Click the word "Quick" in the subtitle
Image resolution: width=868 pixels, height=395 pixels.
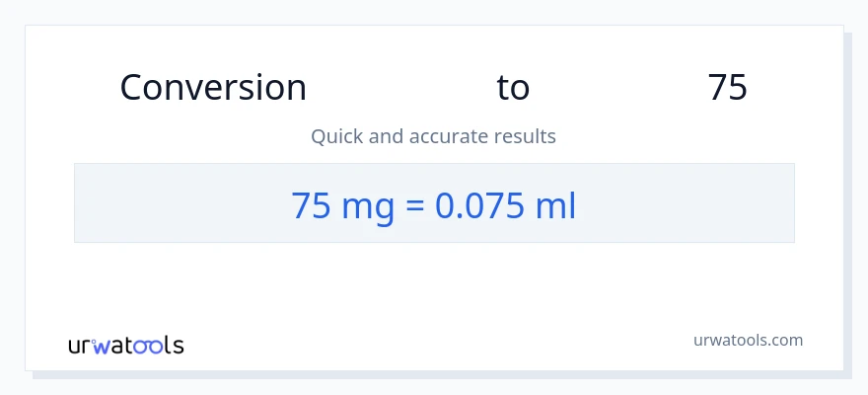pos(336,136)
